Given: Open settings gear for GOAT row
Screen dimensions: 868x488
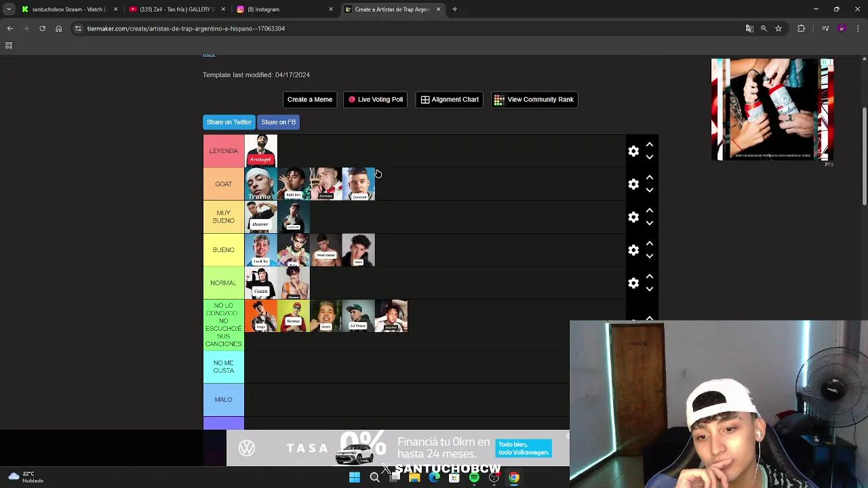Looking at the screenshot, I should point(633,184).
